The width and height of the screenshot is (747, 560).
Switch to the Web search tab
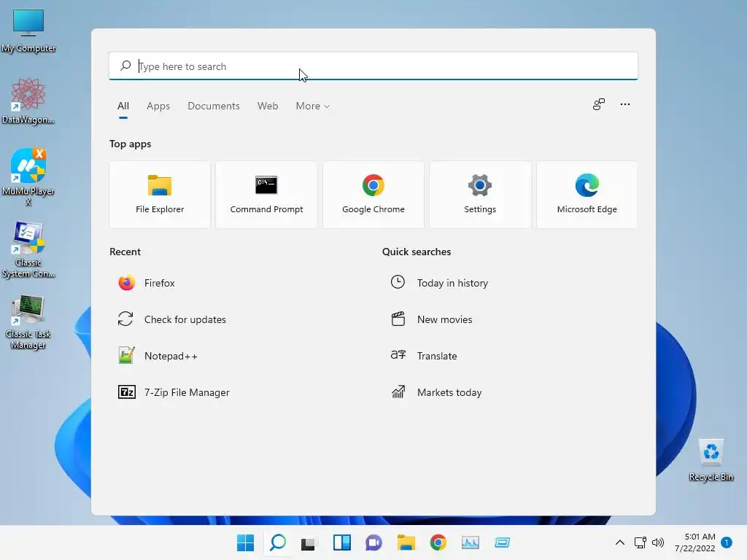pos(268,106)
